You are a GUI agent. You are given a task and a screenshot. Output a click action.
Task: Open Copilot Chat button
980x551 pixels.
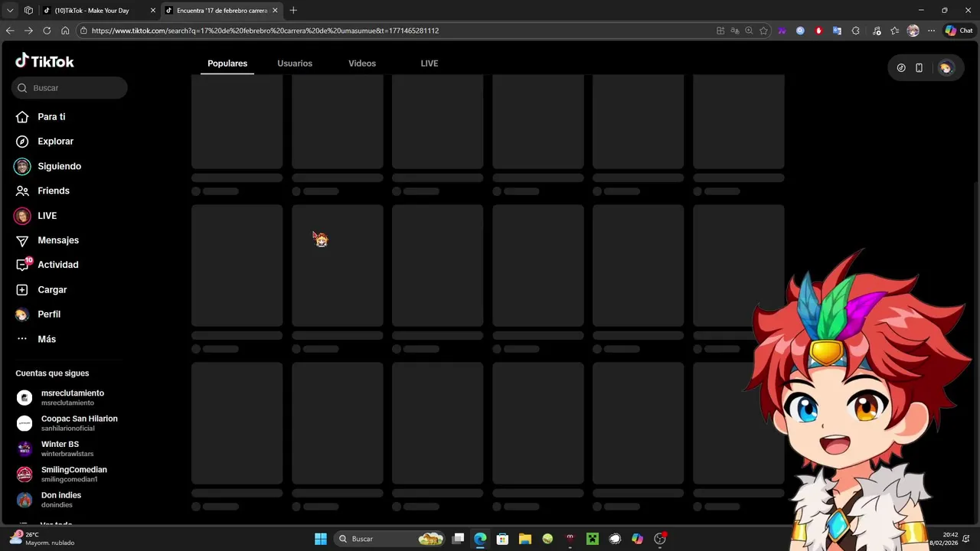click(959, 31)
